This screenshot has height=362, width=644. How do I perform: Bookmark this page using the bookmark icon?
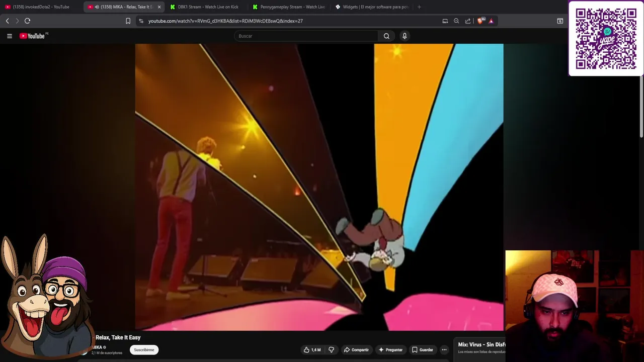pos(128,21)
